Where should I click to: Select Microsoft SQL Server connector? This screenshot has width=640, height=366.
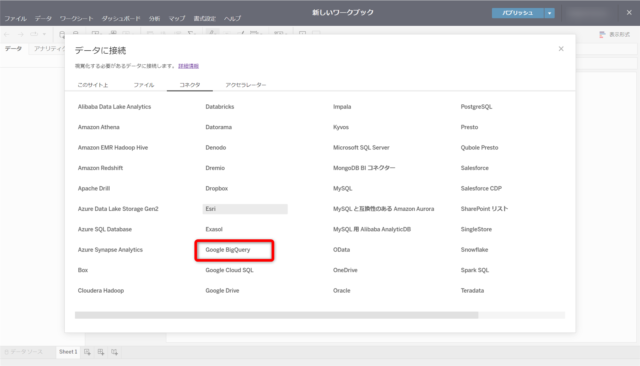pos(361,148)
